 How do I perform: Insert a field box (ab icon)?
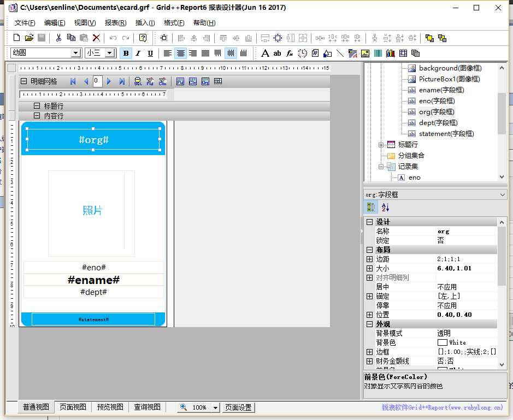[x=277, y=54]
